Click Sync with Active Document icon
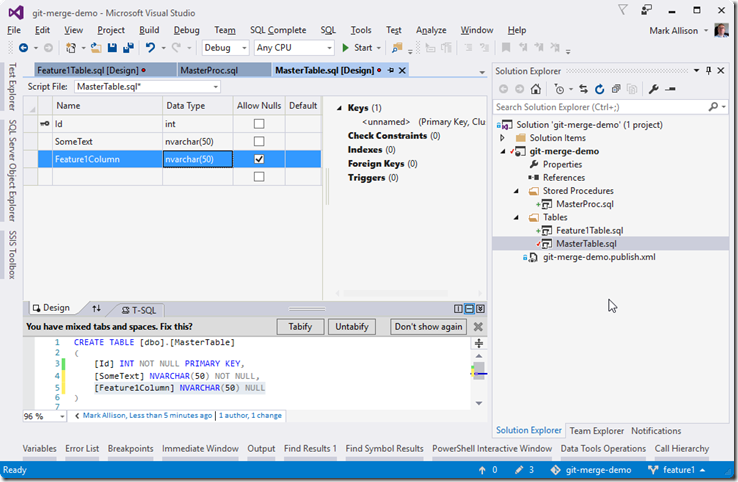Screen dimensions: 738x482 coord(583,89)
